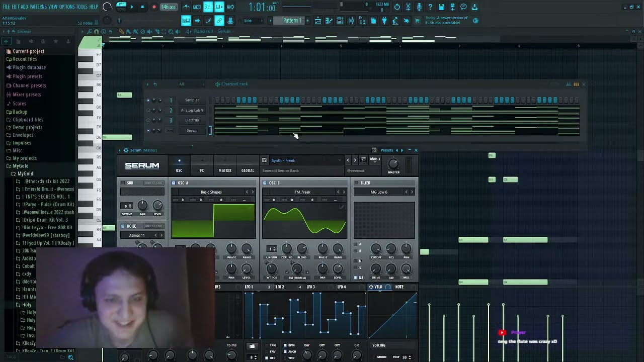644x362 pixels.
Task: Open the Pattern 1 selector
Action: 292,21
